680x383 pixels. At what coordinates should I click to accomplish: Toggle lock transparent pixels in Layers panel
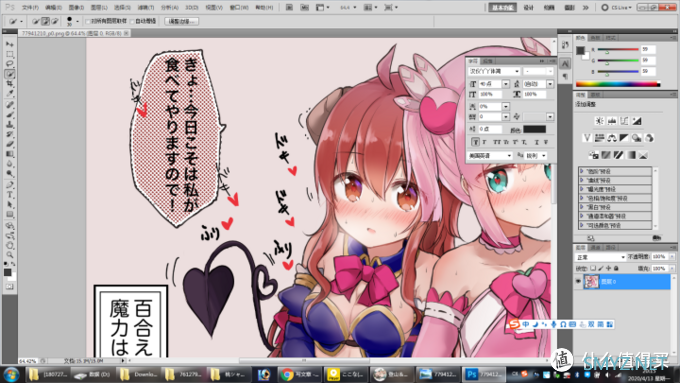pos(593,268)
